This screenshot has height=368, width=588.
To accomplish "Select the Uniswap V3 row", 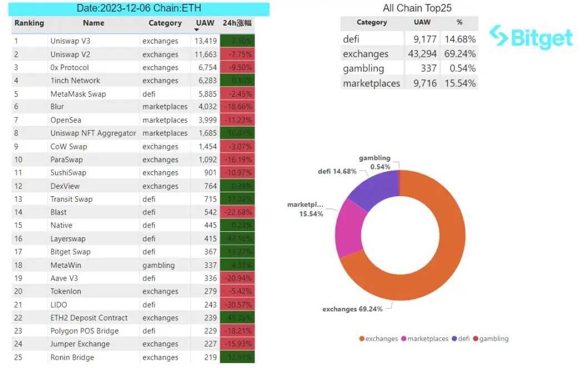I will 133,41.
